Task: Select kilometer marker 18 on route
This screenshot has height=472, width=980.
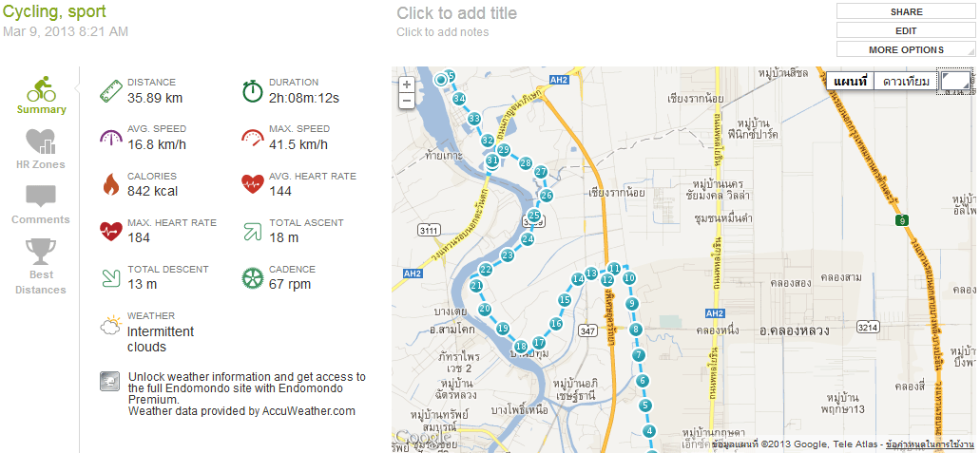Action: (521, 347)
